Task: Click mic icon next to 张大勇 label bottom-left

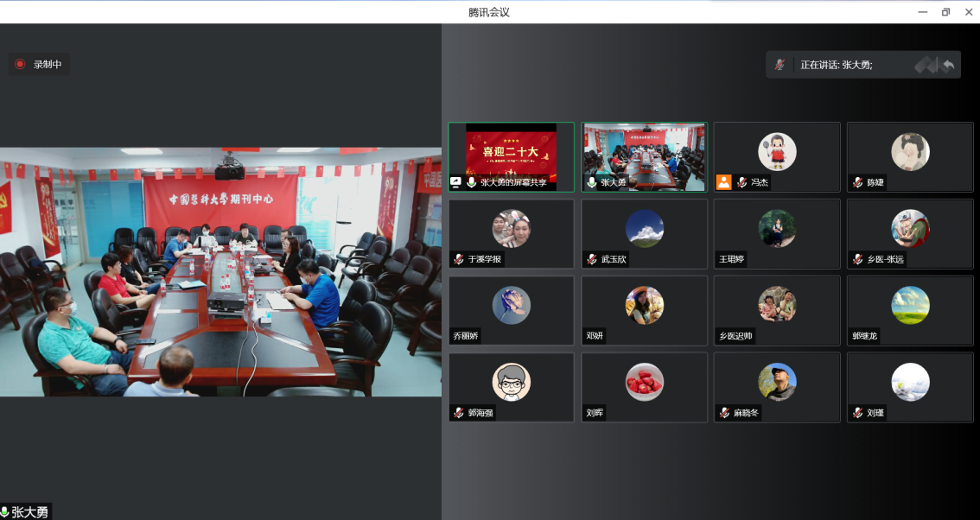Action: pyautogui.click(x=4, y=512)
